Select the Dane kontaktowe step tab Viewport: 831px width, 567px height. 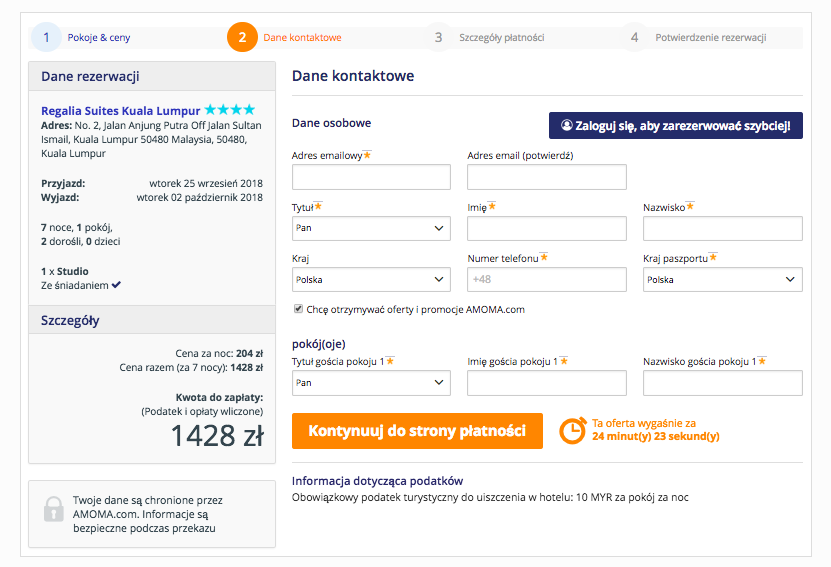(302, 38)
